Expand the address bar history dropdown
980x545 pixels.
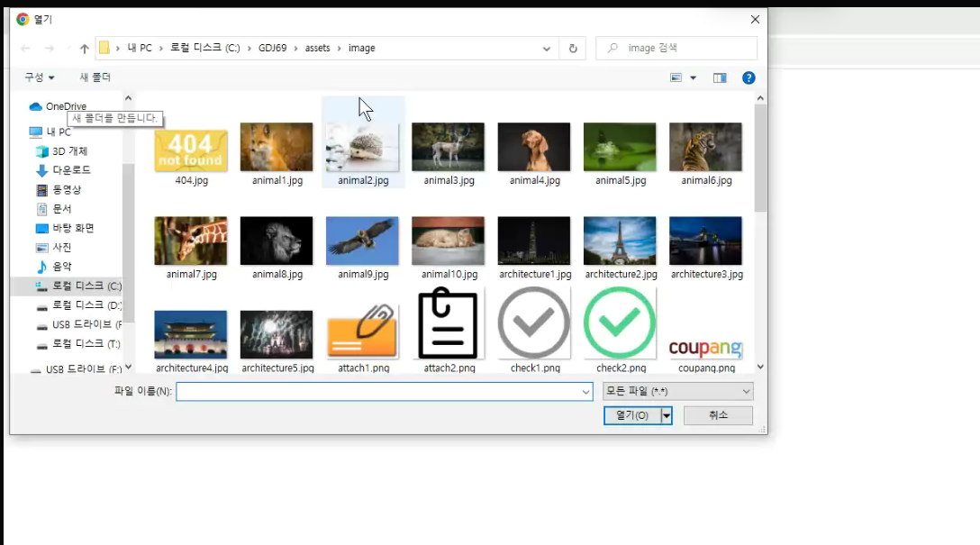tap(546, 48)
